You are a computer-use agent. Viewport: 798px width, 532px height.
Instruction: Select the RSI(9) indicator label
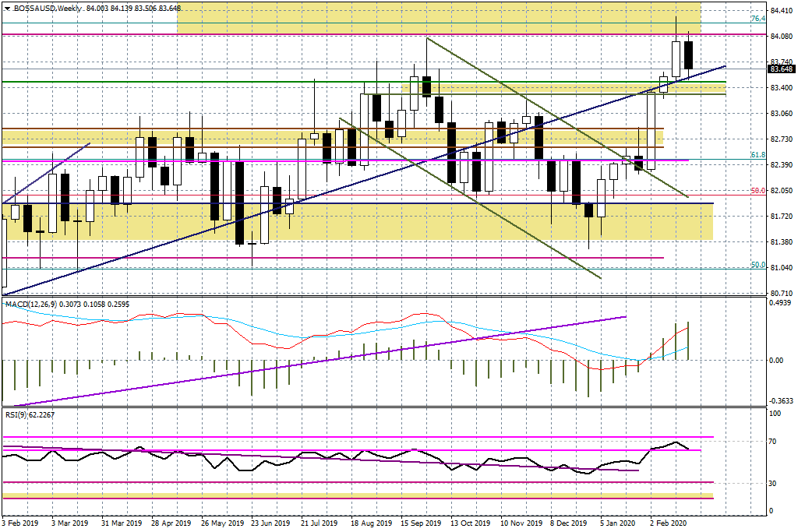17,414
